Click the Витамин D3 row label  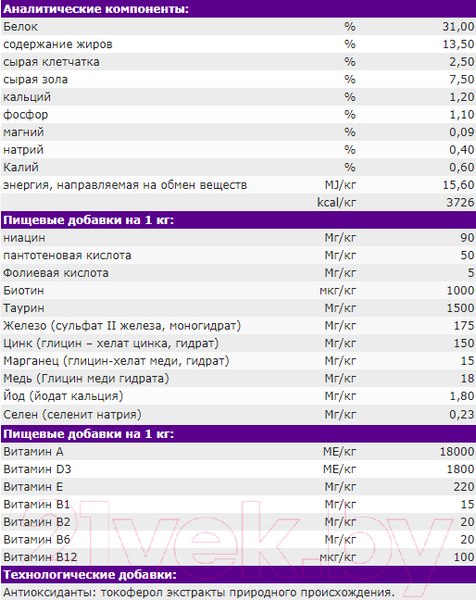pos(37,469)
